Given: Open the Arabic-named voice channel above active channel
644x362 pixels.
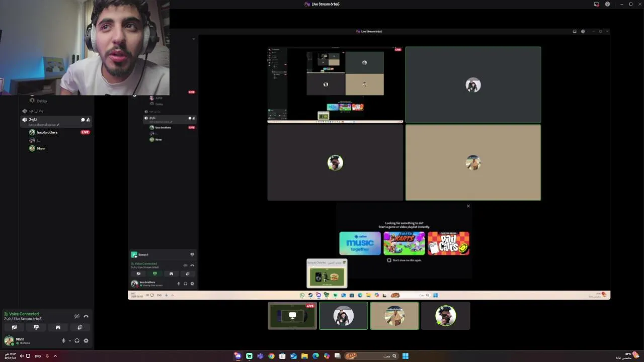Looking at the screenshot, I should 36,111.
